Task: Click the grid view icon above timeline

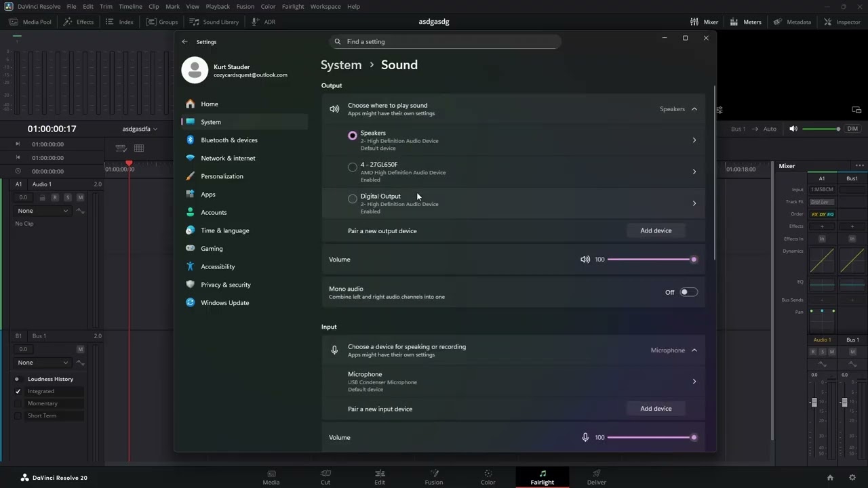Action: (x=139, y=148)
